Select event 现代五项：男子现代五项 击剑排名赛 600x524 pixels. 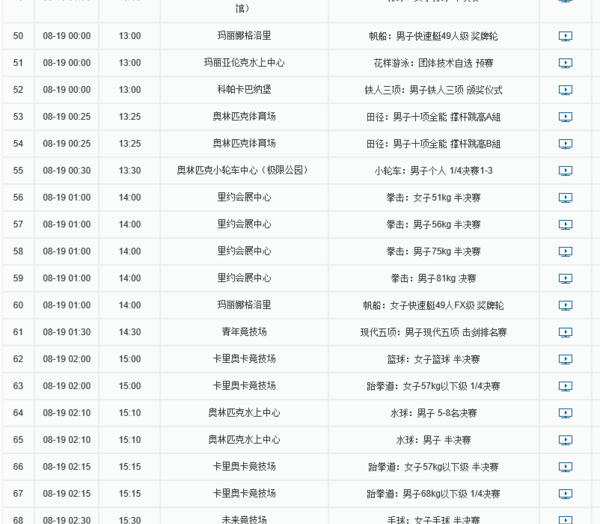[x=433, y=332]
